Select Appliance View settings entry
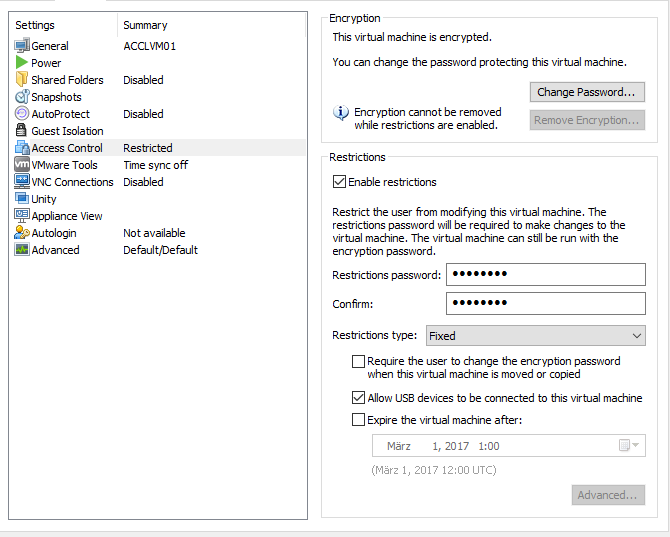This screenshot has height=537, width=670. (x=66, y=216)
